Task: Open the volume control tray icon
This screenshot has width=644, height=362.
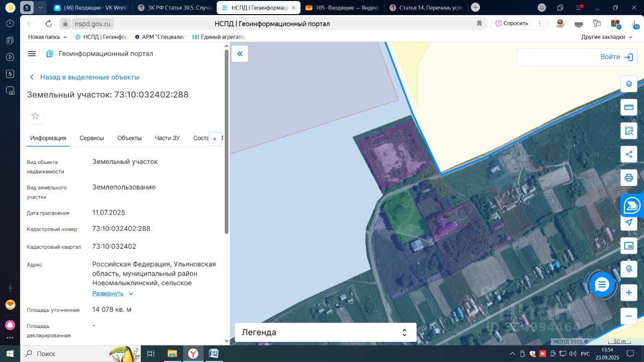Action: click(x=573, y=353)
